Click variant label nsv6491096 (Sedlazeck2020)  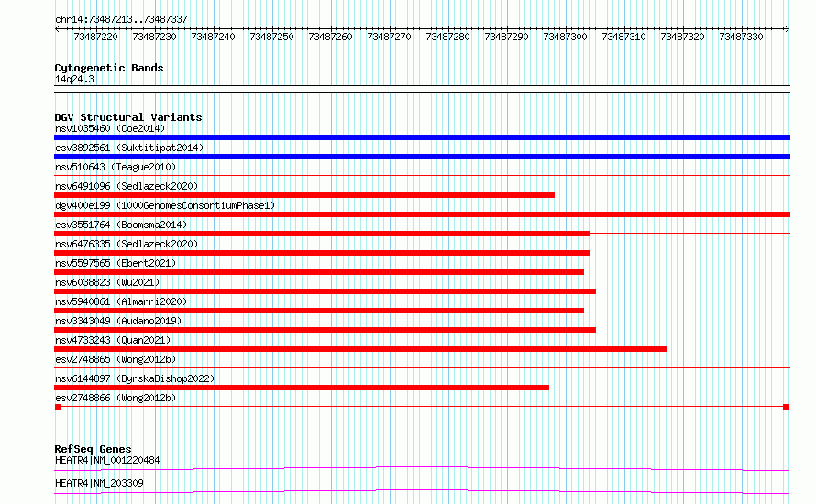coord(127,186)
